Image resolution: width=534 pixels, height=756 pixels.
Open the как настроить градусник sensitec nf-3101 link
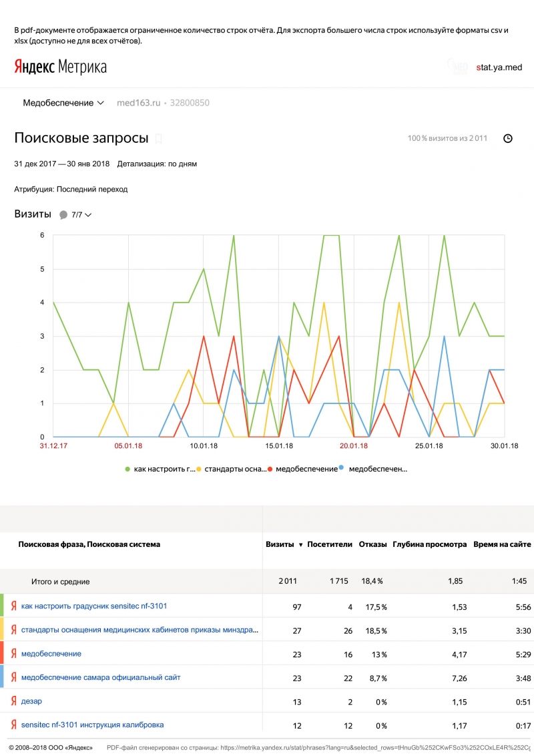pyautogui.click(x=94, y=606)
